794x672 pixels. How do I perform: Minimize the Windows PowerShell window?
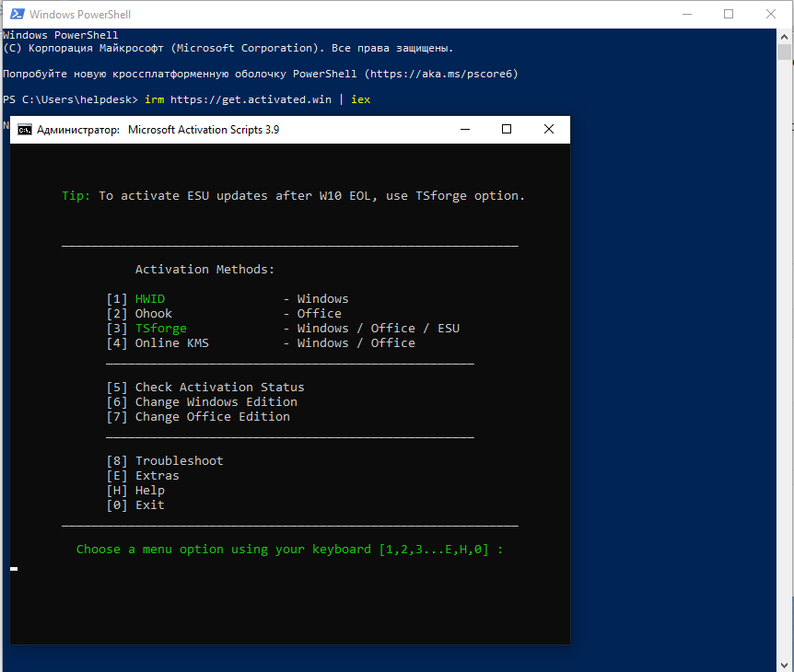point(687,14)
